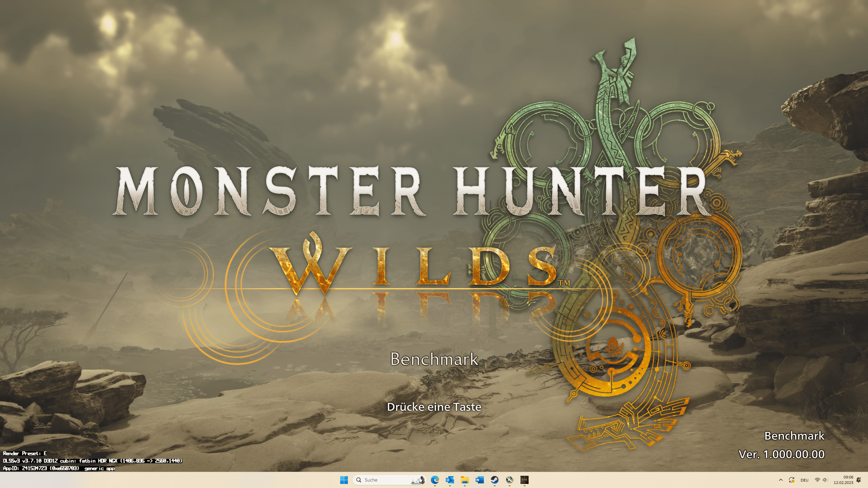The height and width of the screenshot is (488, 868).
Task: Open Outlook from the taskbar
Action: tap(450, 480)
